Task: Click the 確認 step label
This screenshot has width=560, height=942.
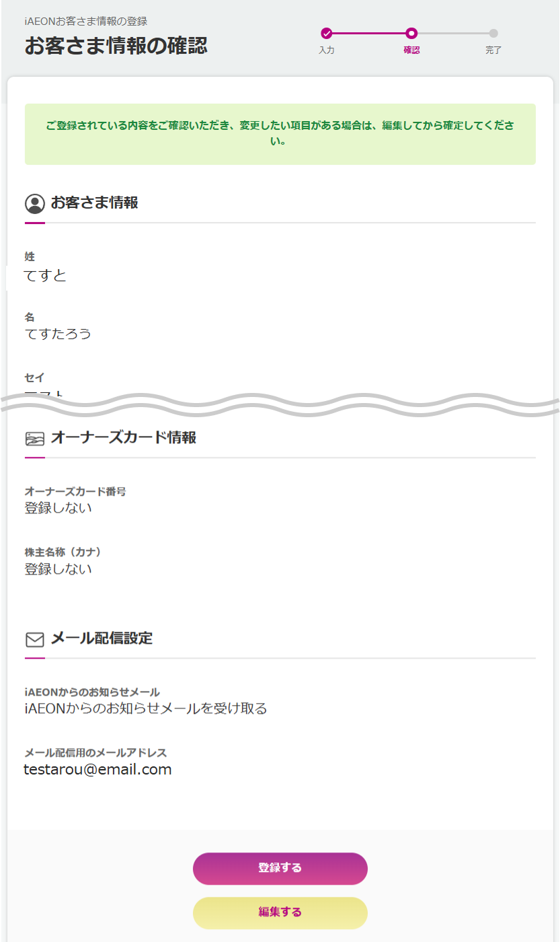Action: [411, 50]
